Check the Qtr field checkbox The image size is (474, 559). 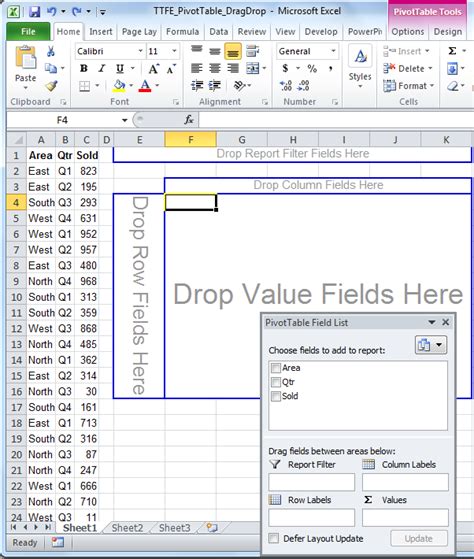click(276, 382)
